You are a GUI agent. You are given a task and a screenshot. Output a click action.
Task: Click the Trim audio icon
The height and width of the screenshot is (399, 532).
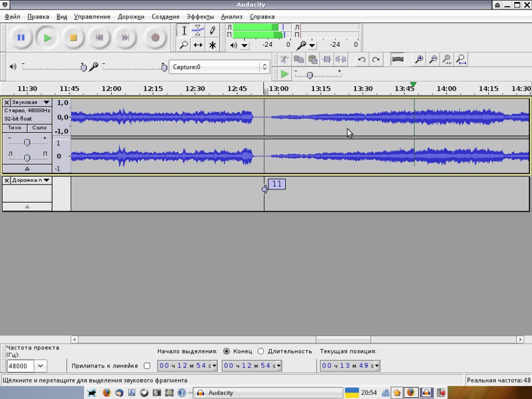coord(327,60)
